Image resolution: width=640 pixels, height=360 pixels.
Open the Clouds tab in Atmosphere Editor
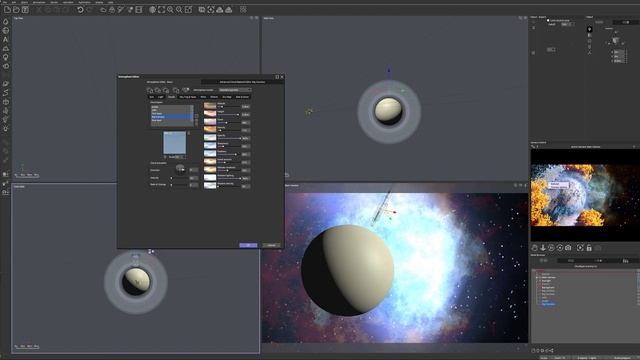click(171, 97)
